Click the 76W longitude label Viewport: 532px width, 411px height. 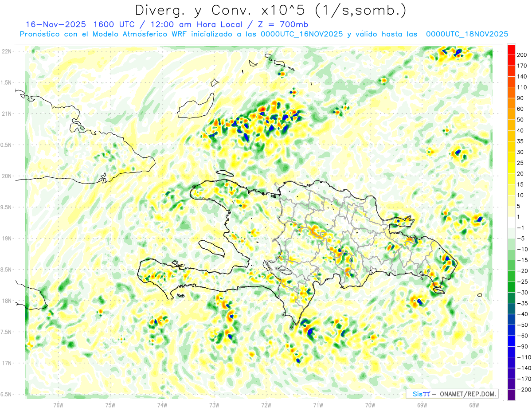click(58, 405)
